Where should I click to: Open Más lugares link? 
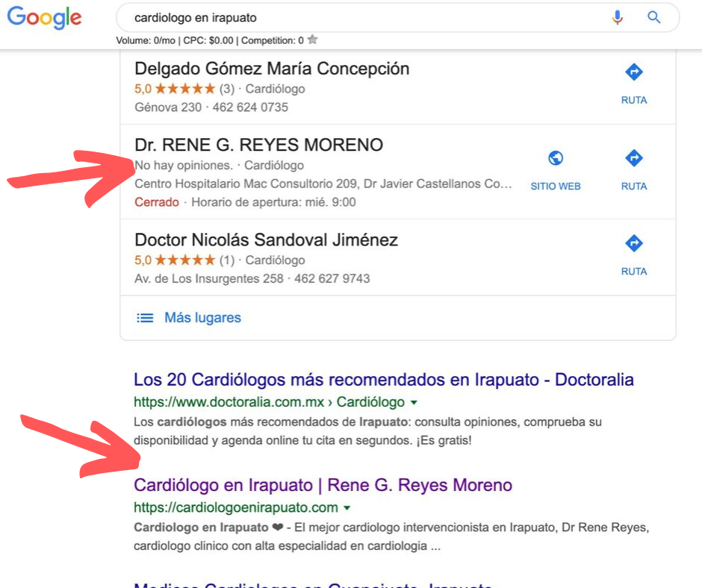(x=203, y=318)
